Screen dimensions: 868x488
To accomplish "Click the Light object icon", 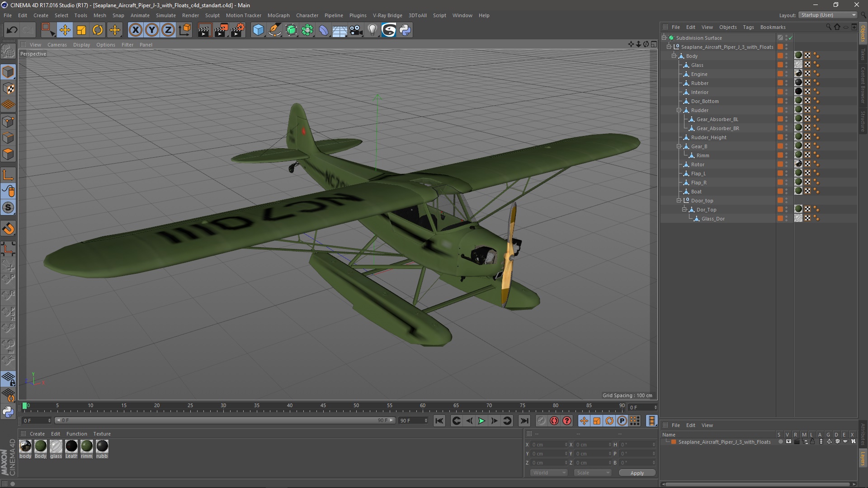I will (372, 30).
